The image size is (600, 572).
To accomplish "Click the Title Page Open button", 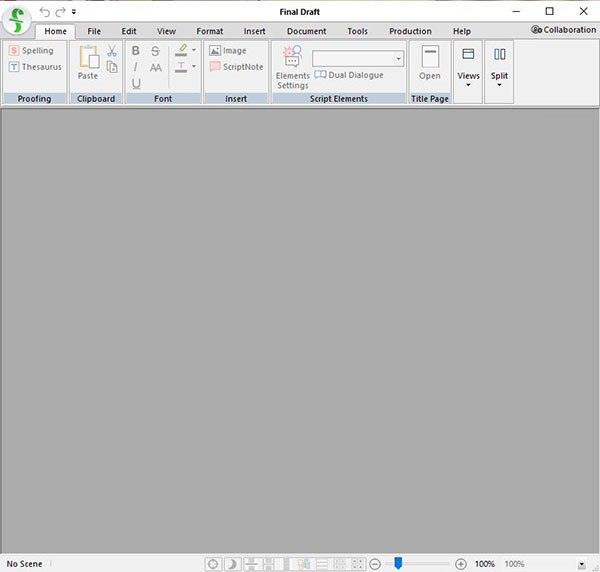I will tap(430, 64).
